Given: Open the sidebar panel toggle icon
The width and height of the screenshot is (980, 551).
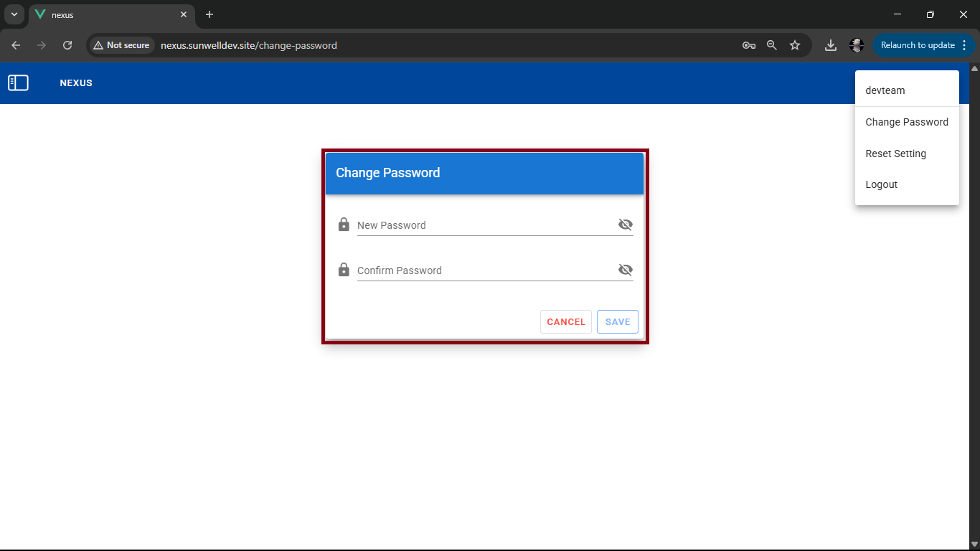Looking at the screenshot, I should click(x=18, y=83).
